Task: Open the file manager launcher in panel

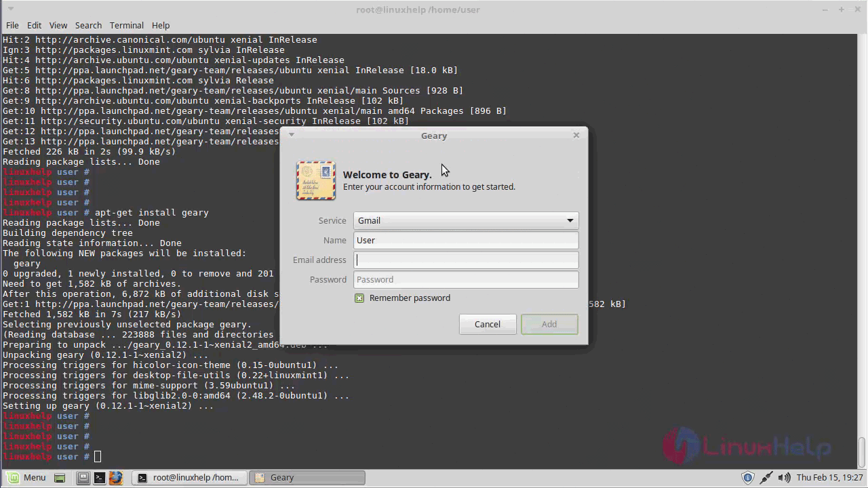Action: pos(83,478)
